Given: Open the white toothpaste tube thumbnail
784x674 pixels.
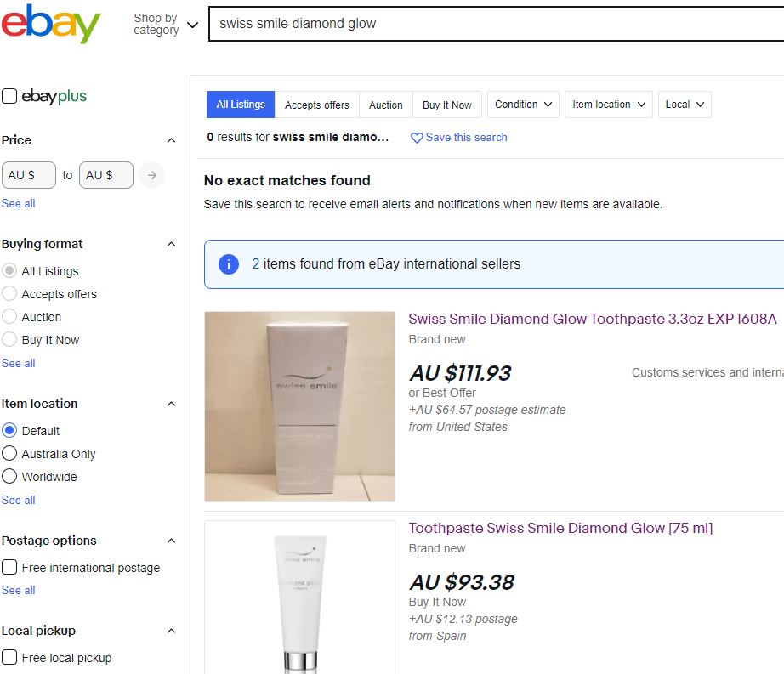Looking at the screenshot, I should pos(299,597).
